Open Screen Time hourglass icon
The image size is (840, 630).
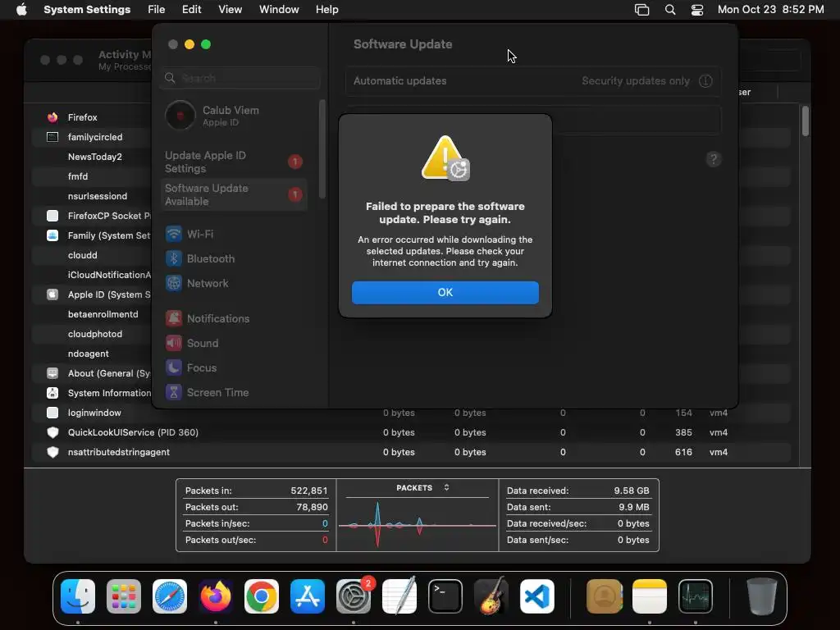174,393
